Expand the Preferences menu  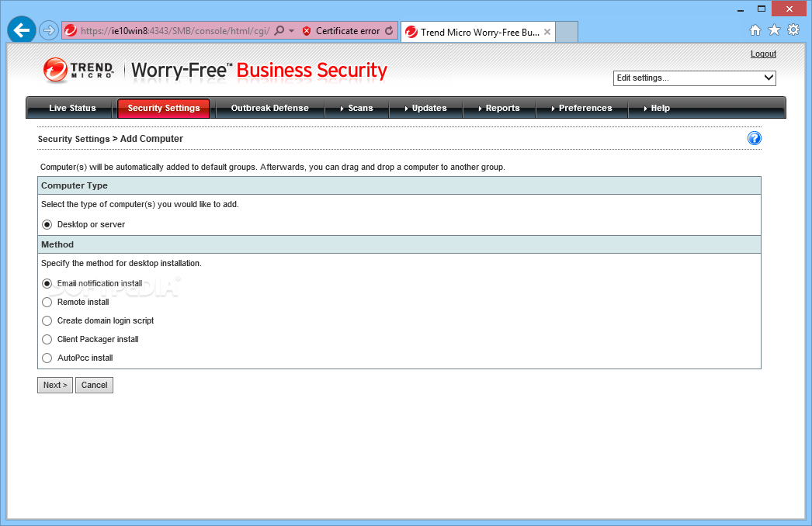582,108
